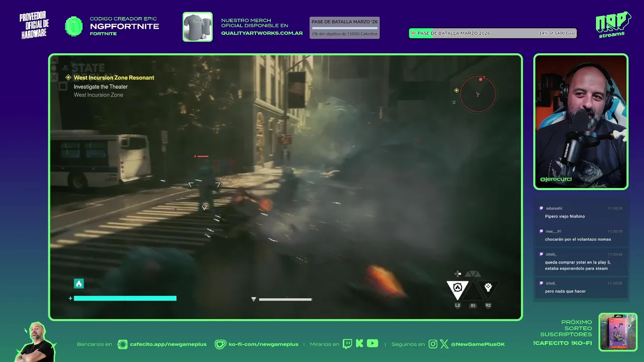Click the cafecito cup icon in footer
Image resolution: width=644 pixels, height=362 pixels.
(122, 344)
